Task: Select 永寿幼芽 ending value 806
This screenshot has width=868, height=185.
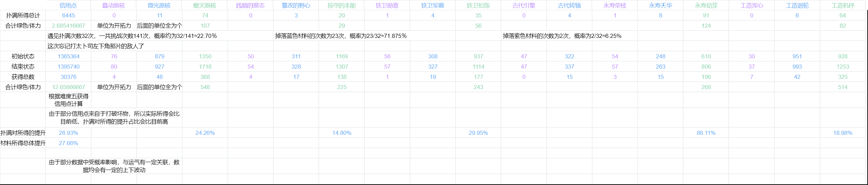Action: (x=706, y=67)
